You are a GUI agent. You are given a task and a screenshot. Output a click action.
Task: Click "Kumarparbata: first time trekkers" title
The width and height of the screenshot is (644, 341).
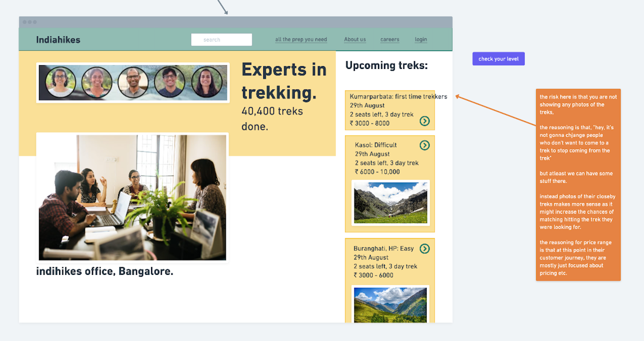[x=398, y=97]
